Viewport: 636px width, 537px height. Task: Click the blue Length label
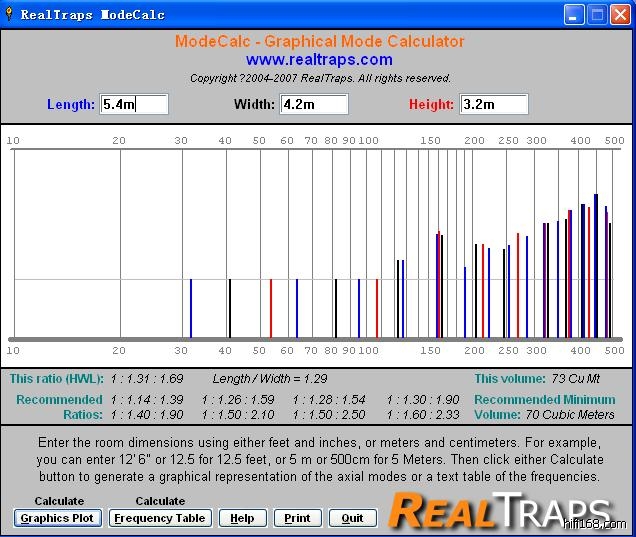point(71,104)
